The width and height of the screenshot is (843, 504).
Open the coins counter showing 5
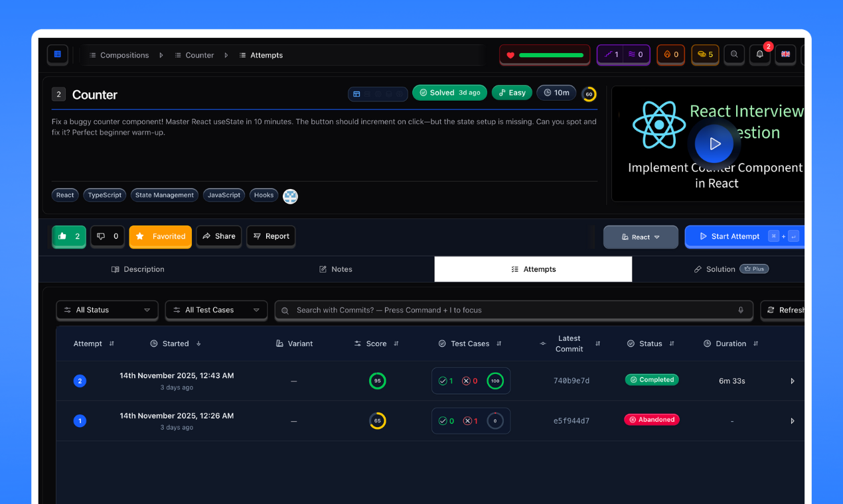pyautogui.click(x=705, y=55)
